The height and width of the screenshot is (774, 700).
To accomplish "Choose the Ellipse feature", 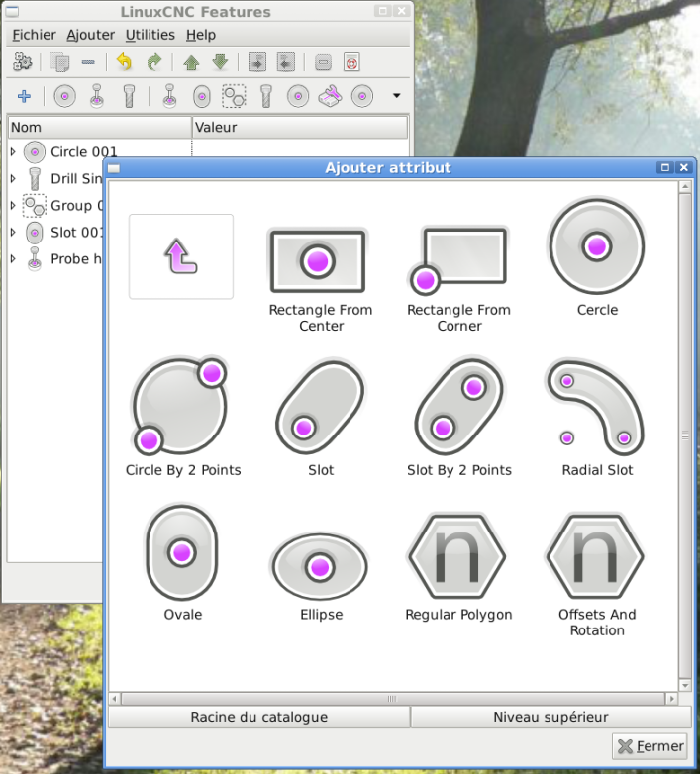I will [321, 578].
